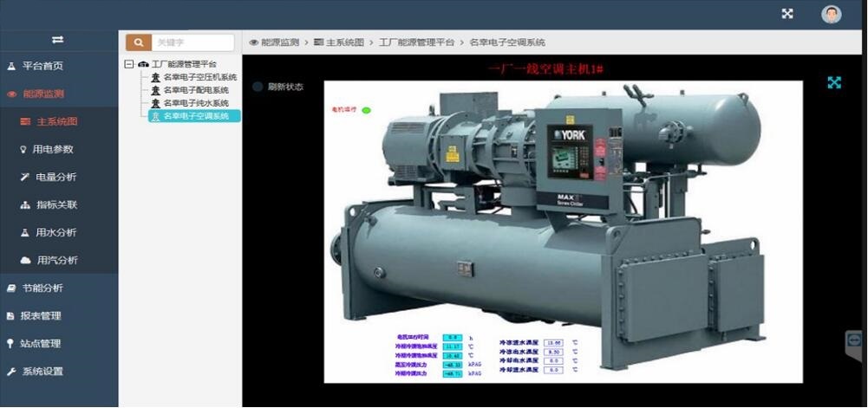
Task: Click the 冷冻出水温度 value box
Action: pyautogui.click(x=553, y=352)
